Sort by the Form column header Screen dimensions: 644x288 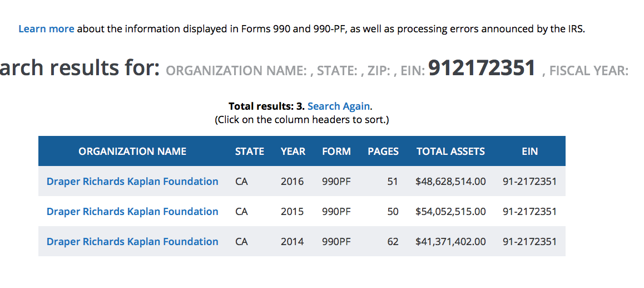coord(336,152)
